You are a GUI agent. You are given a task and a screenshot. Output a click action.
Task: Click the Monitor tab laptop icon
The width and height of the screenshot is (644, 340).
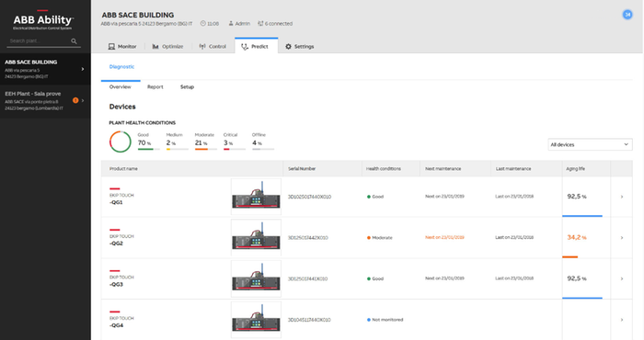point(111,47)
